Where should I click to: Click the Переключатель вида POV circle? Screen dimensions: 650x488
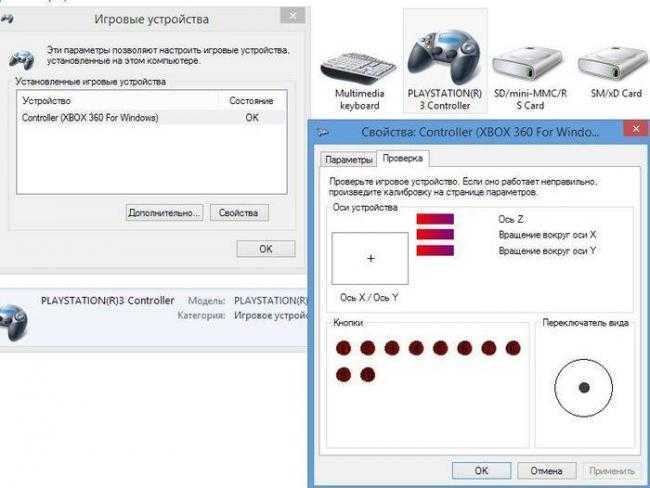click(582, 387)
